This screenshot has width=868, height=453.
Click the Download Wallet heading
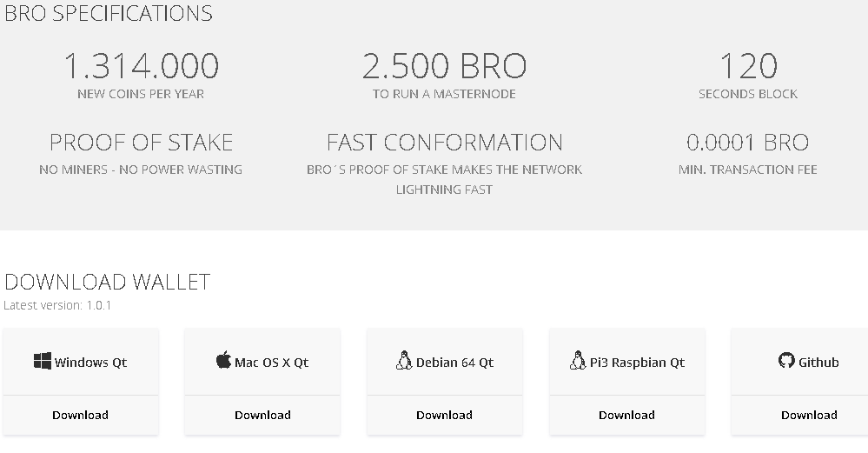point(108,282)
